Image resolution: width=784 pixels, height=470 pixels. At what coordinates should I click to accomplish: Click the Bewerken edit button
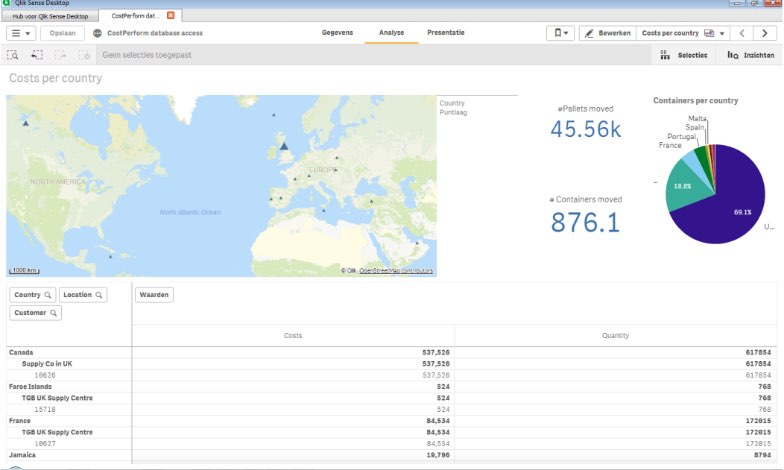click(607, 33)
